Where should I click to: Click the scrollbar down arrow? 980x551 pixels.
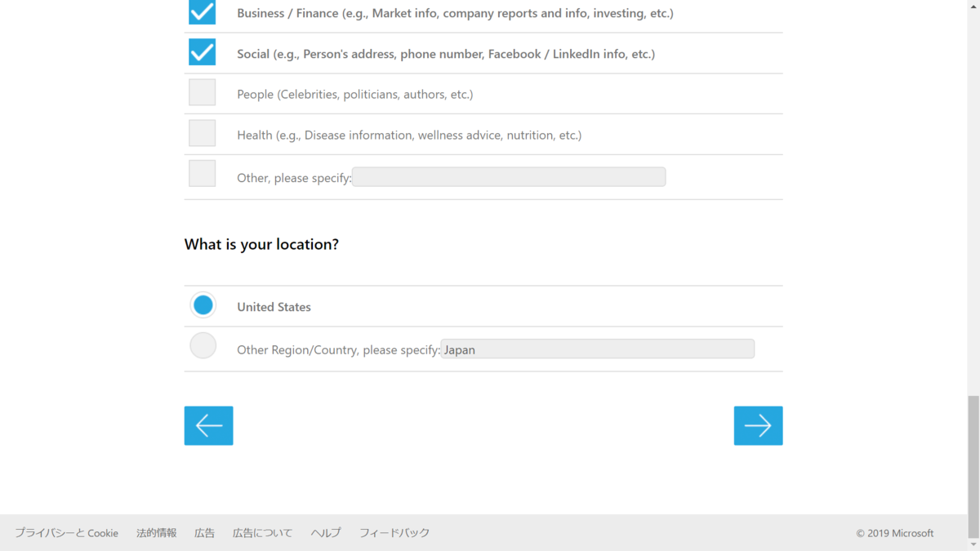click(973, 544)
